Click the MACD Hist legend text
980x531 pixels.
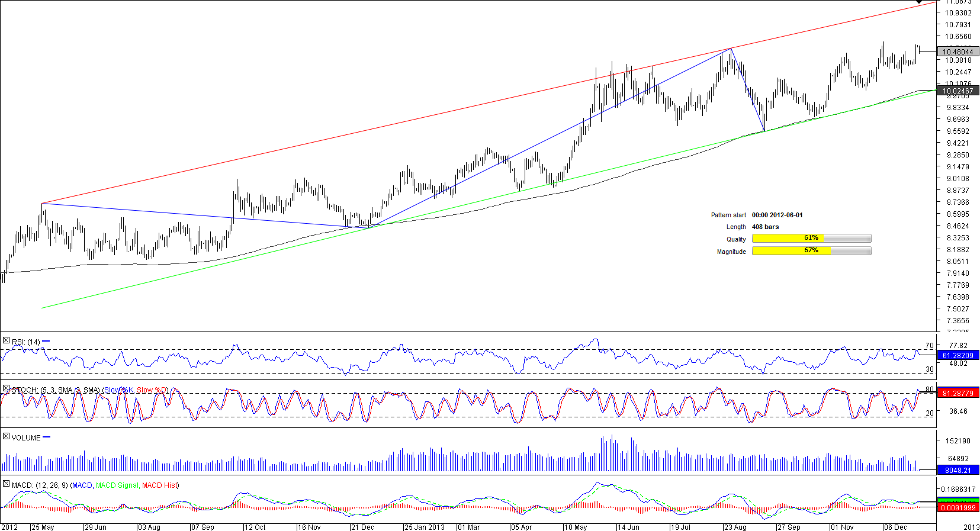pyautogui.click(x=159, y=485)
